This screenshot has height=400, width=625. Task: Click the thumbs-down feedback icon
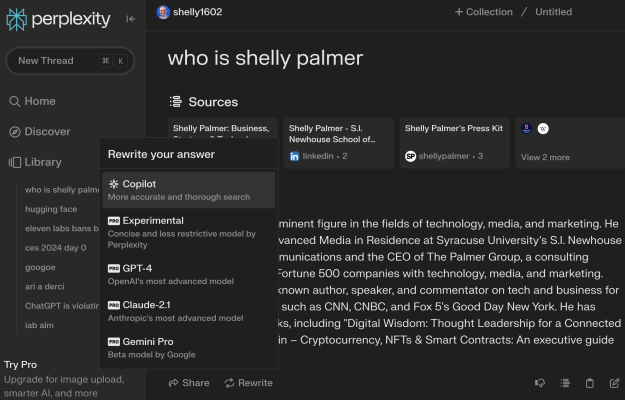(x=540, y=383)
